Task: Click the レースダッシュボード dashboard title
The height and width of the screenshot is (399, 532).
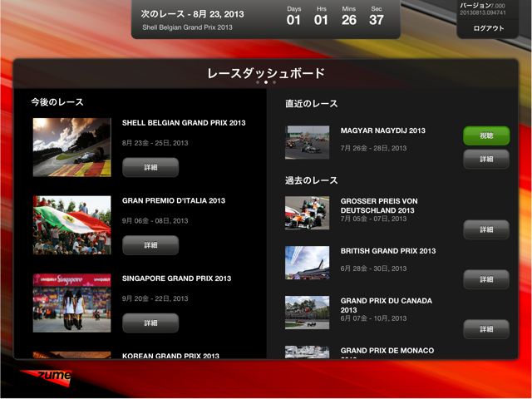Action: point(266,73)
